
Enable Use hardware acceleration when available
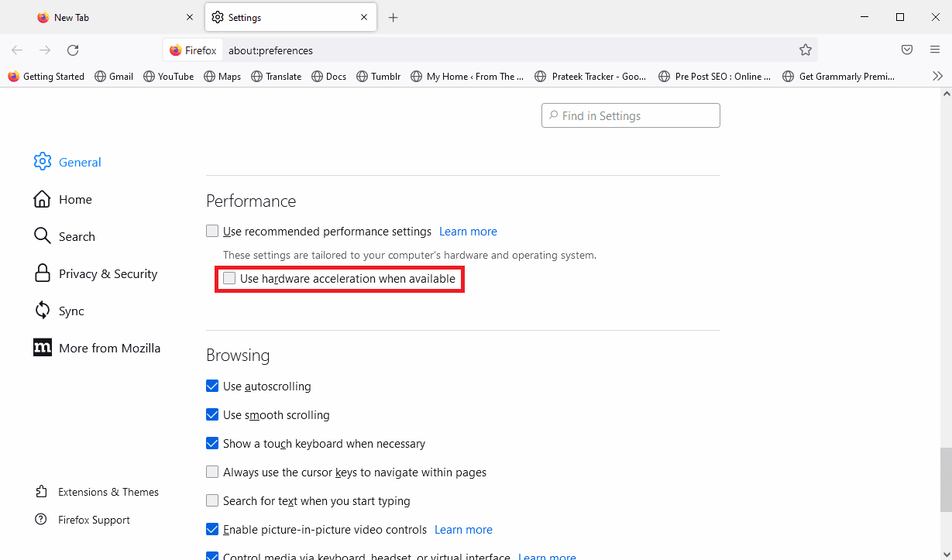229,278
